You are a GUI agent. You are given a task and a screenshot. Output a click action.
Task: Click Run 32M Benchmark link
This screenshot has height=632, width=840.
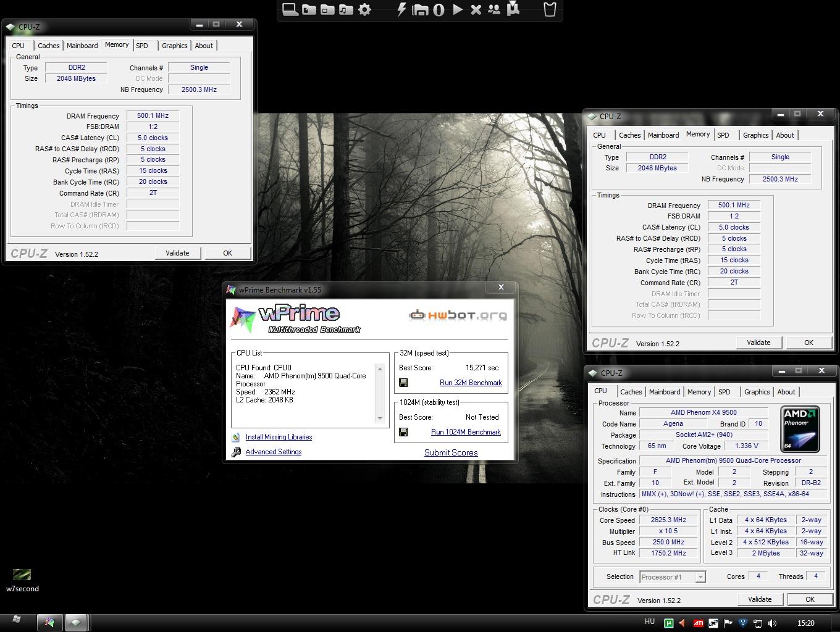471,383
